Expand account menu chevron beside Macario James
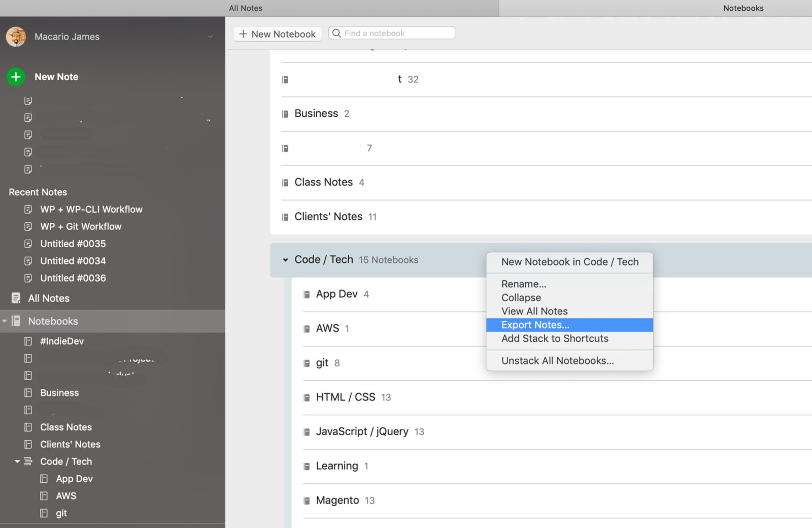Screen dimensions: 812x528 tap(210, 37)
